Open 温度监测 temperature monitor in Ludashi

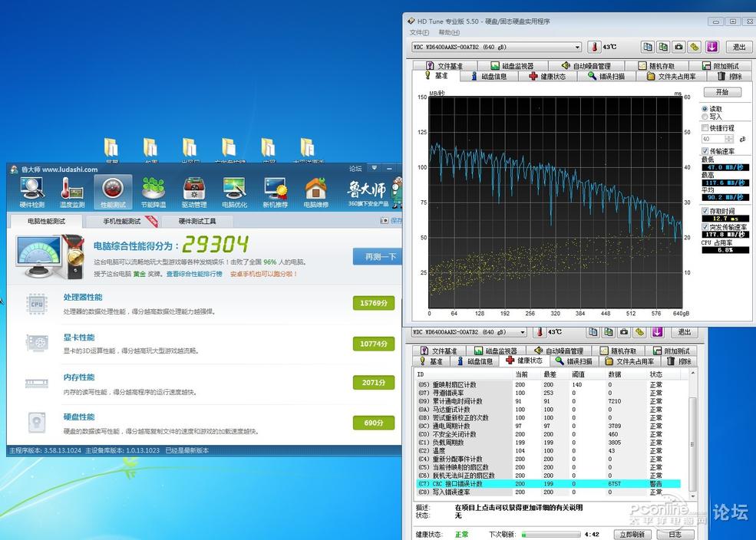click(72, 193)
